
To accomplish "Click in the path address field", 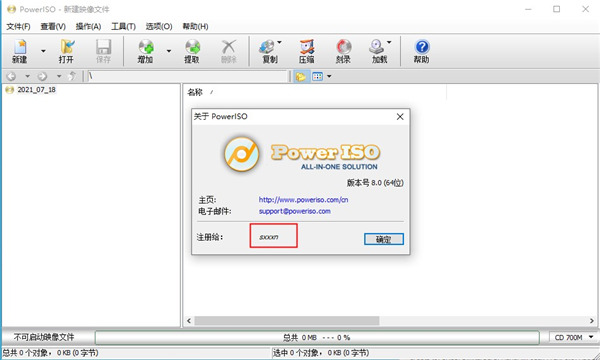I will pos(188,76).
